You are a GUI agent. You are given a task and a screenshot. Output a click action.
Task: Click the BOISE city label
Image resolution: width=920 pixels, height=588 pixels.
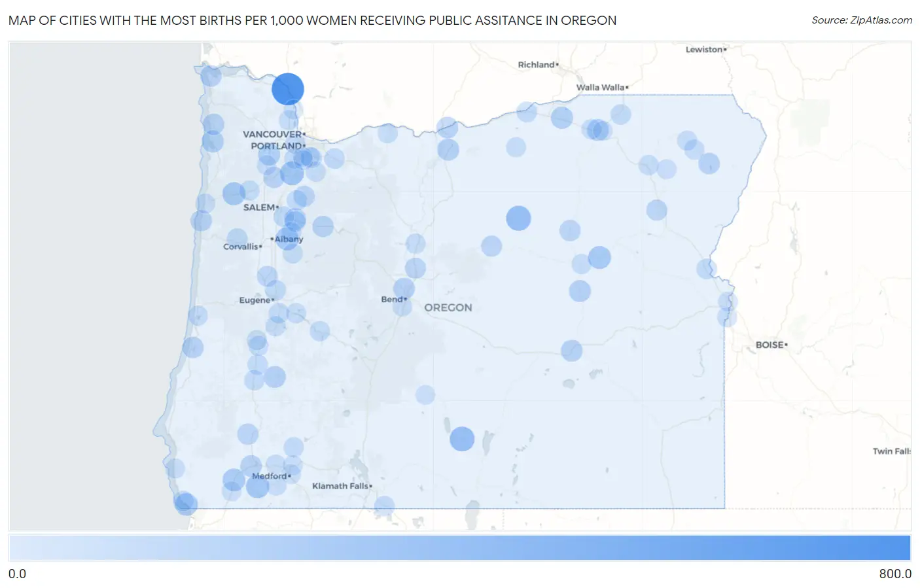770,345
